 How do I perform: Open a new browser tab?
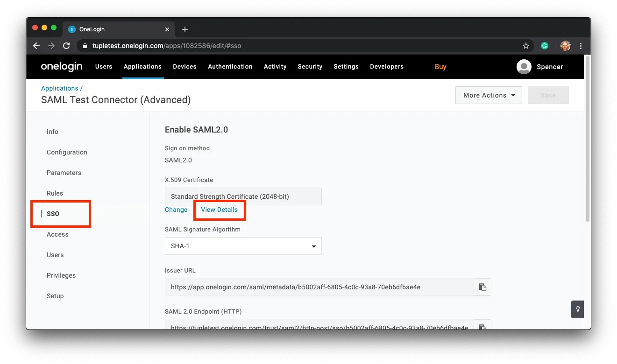point(185,29)
